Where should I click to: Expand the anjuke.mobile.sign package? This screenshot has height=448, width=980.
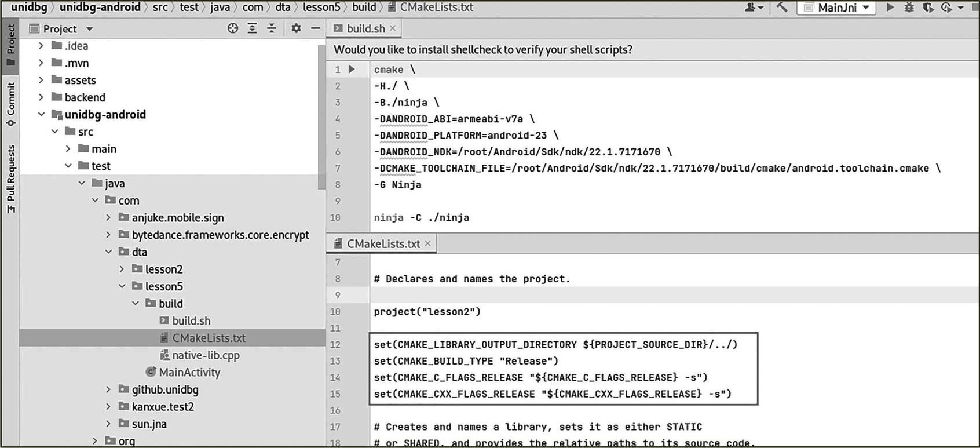(x=108, y=218)
